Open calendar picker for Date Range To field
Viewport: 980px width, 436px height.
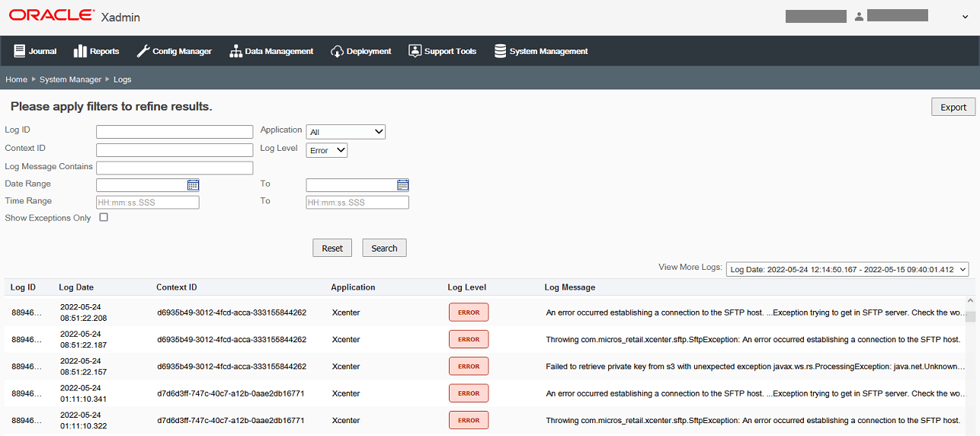click(x=402, y=184)
